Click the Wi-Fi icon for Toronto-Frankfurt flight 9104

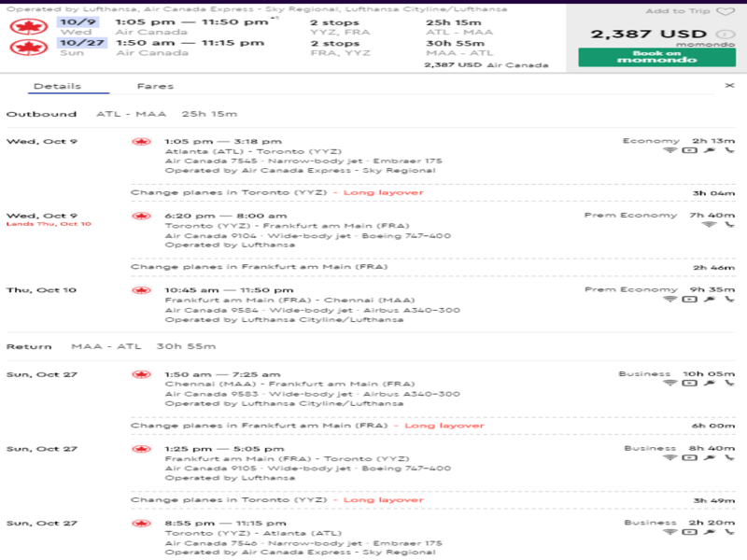point(709,224)
